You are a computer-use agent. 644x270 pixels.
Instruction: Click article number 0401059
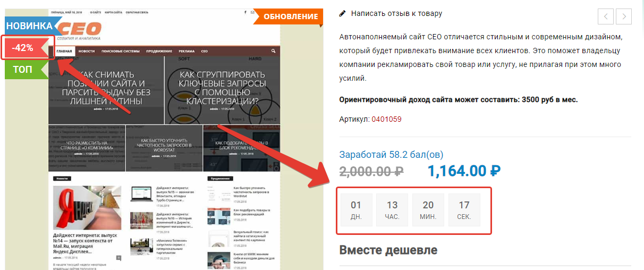(x=386, y=119)
